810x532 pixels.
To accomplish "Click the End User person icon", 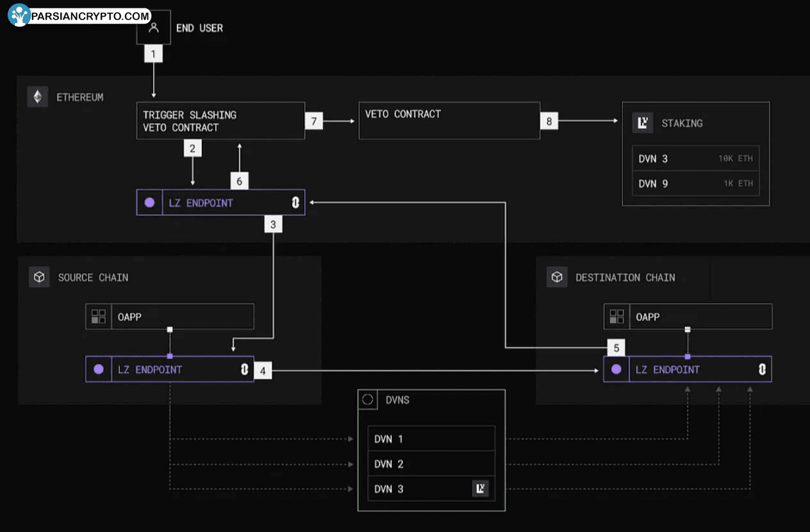I will click(x=153, y=28).
